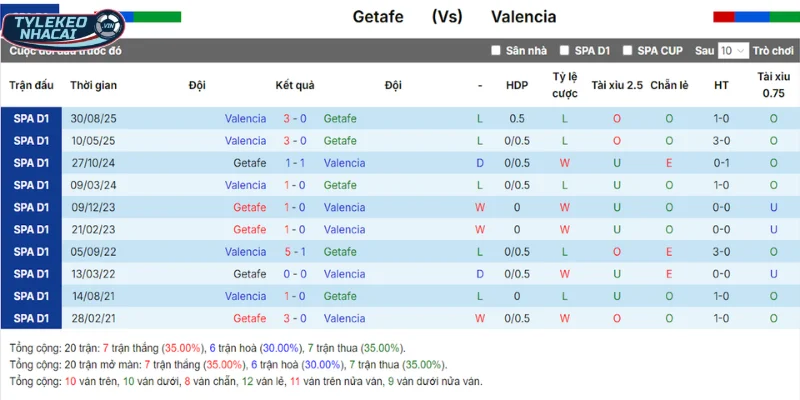
Task: Select red Getafe in the 28/02/21 row
Action: [x=249, y=318]
